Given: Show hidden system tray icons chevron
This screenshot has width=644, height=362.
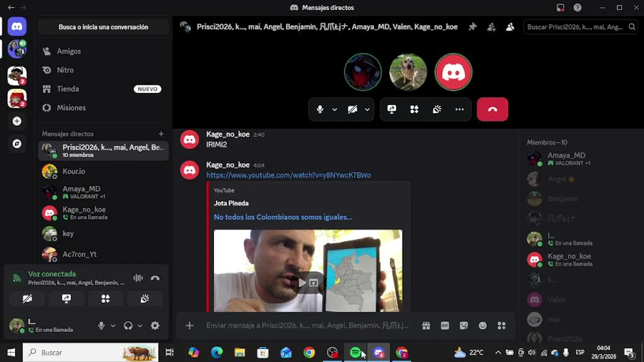Looking at the screenshot, I should click(x=498, y=352).
